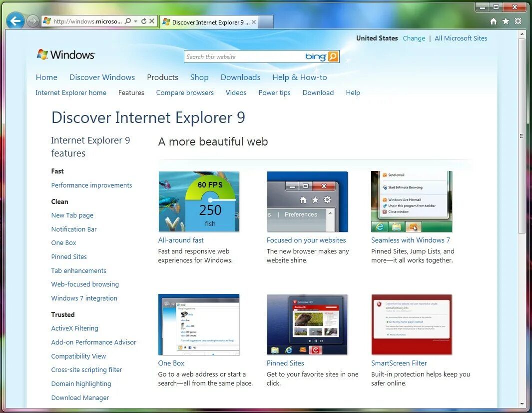The width and height of the screenshot is (532, 413).
Task: Click the 60 FPS fish thumbnail
Action: click(x=199, y=201)
